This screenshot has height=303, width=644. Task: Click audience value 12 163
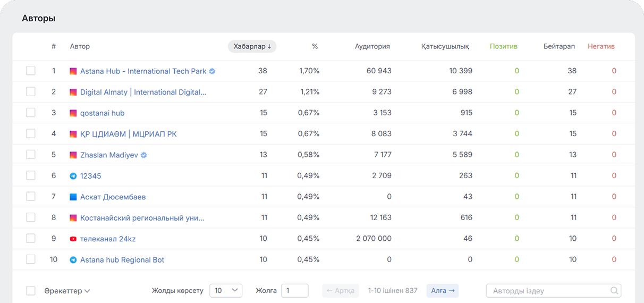[x=381, y=217]
